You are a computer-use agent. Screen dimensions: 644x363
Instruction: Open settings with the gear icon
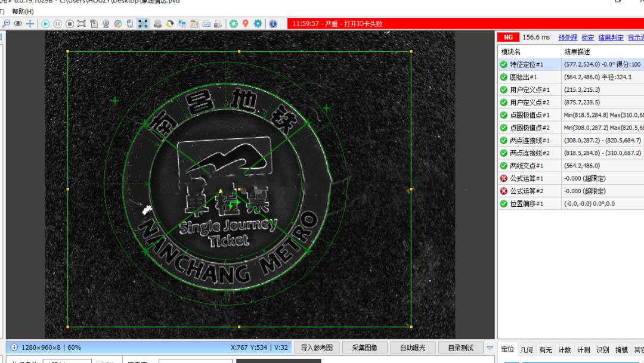[x=258, y=24]
